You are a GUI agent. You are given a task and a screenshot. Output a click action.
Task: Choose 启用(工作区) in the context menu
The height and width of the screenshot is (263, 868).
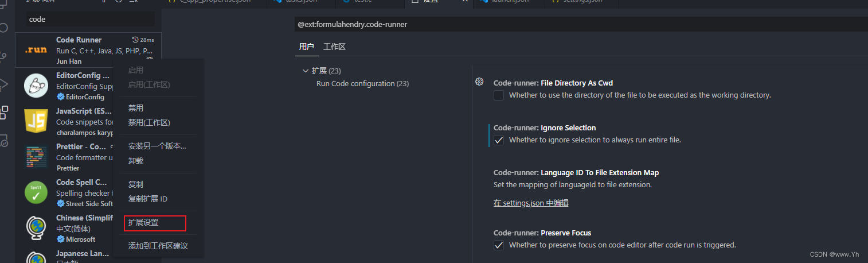[149, 84]
